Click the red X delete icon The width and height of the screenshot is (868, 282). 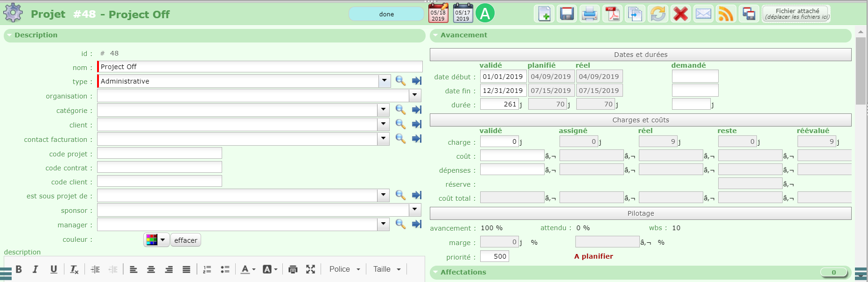[680, 14]
